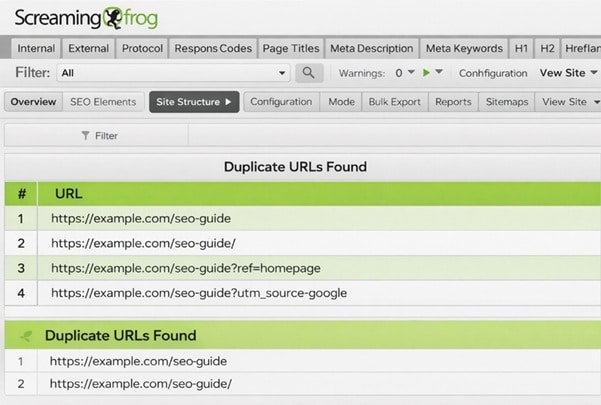
Task: Click the Screaming Frog logo
Action: 86,18
